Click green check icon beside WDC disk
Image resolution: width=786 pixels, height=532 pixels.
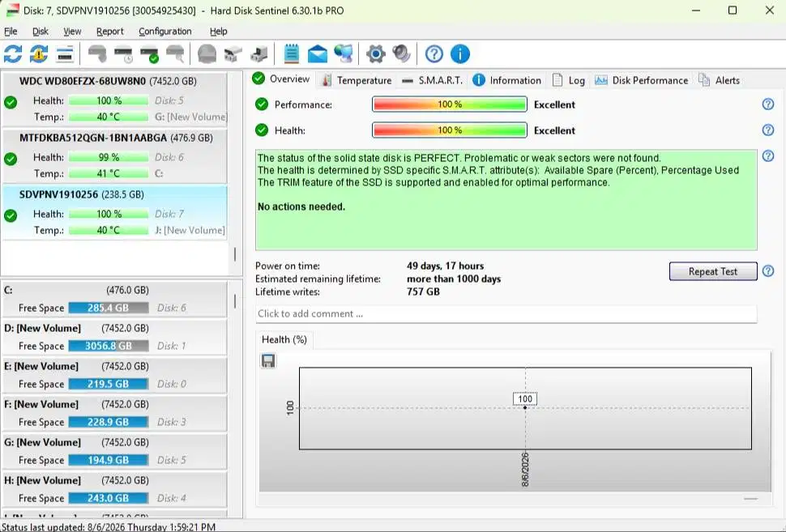tap(11, 103)
